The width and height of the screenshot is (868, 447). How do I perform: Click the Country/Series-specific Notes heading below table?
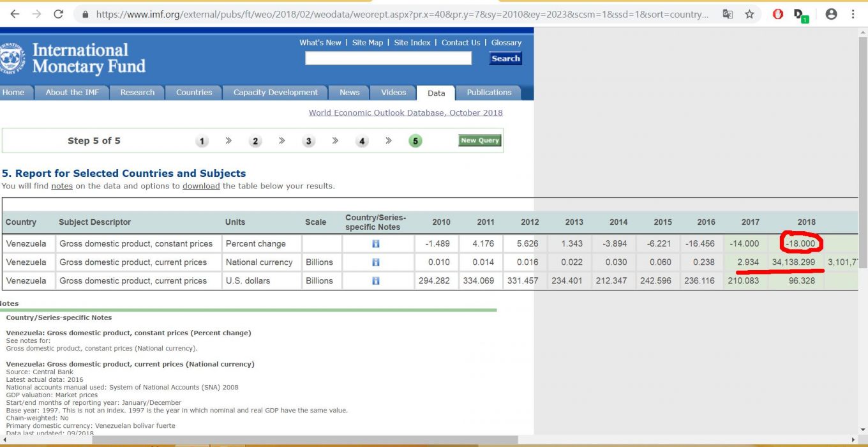59,317
